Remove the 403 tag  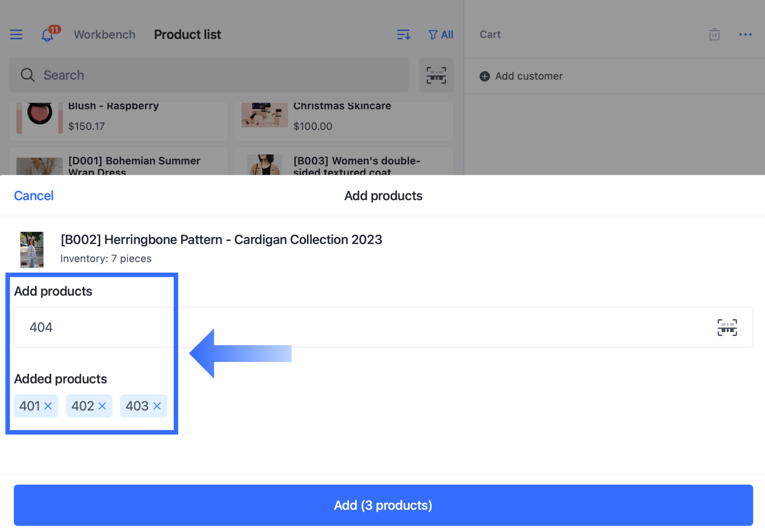(157, 406)
